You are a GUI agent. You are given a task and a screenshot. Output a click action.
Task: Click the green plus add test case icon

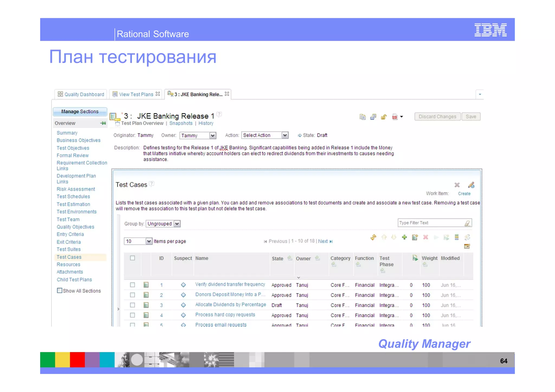point(404,237)
